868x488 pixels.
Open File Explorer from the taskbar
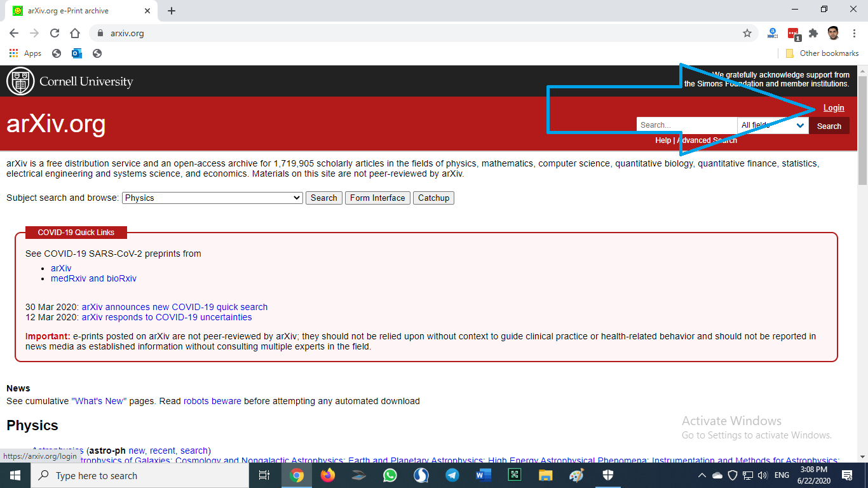pyautogui.click(x=545, y=475)
